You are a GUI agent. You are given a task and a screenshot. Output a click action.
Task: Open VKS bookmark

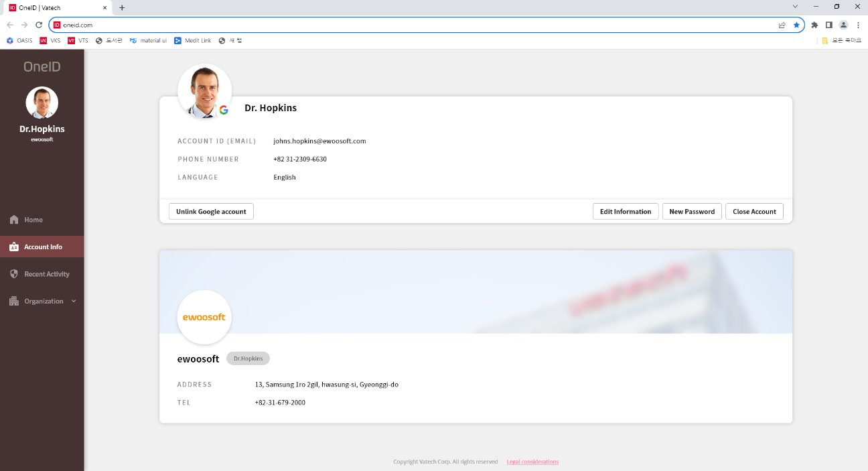[x=50, y=41]
